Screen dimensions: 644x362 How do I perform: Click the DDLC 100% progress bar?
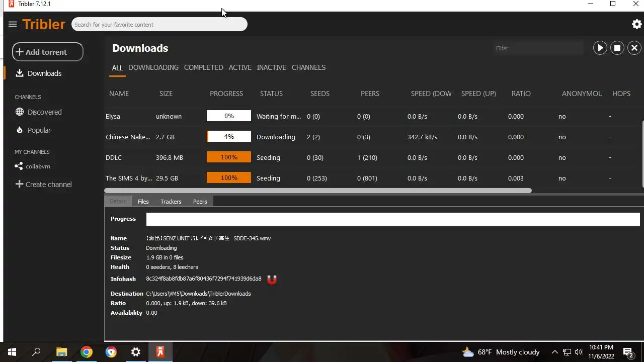(x=229, y=157)
